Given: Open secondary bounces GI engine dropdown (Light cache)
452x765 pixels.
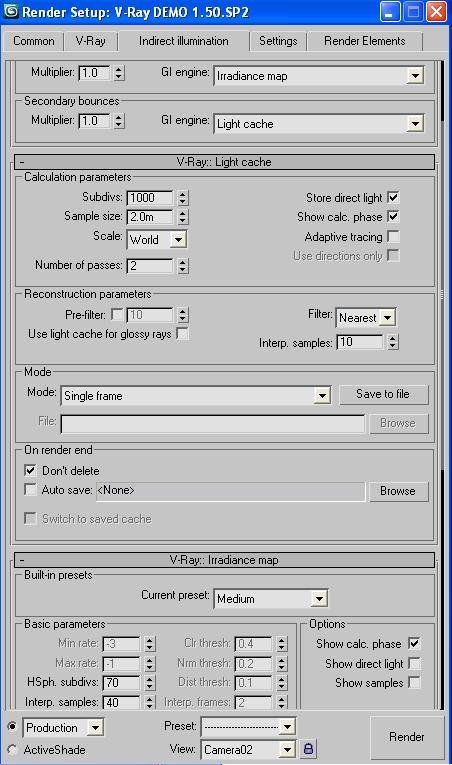Looking at the screenshot, I should (x=319, y=123).
